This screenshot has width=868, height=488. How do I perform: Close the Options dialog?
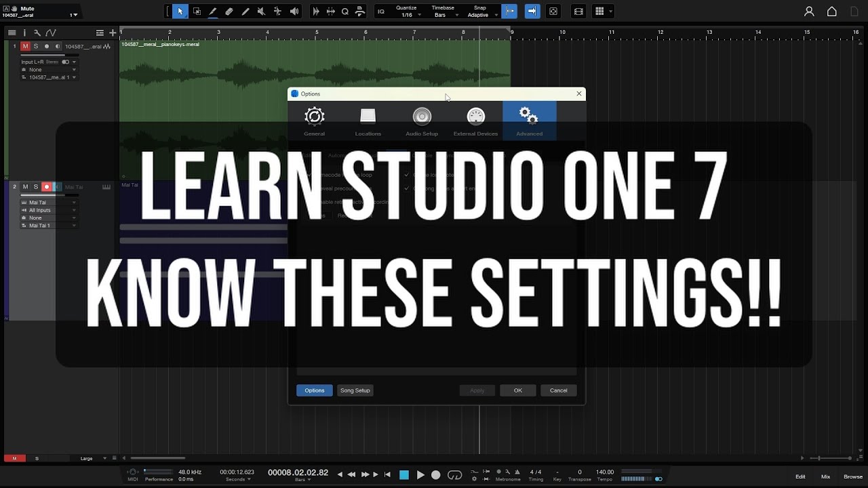coord(579,94)
